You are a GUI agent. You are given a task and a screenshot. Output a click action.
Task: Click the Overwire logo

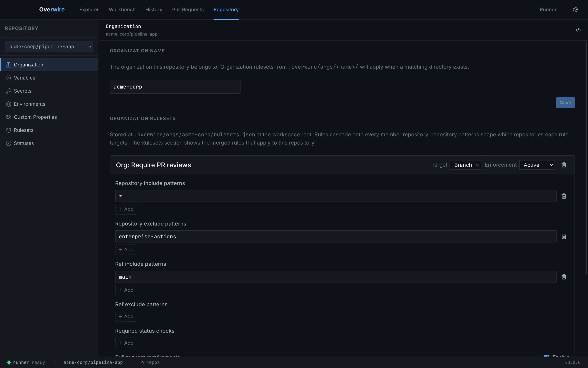(52, 9)
